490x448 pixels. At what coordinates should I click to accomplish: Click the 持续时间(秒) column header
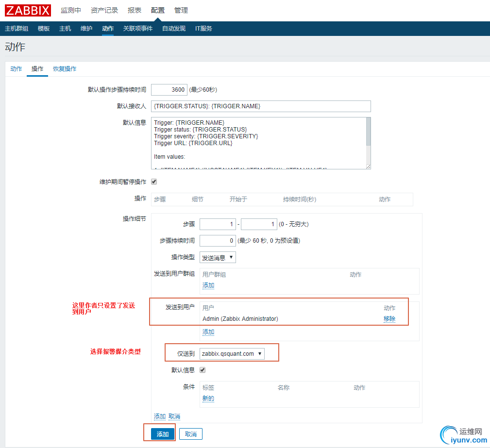[299, 199]
